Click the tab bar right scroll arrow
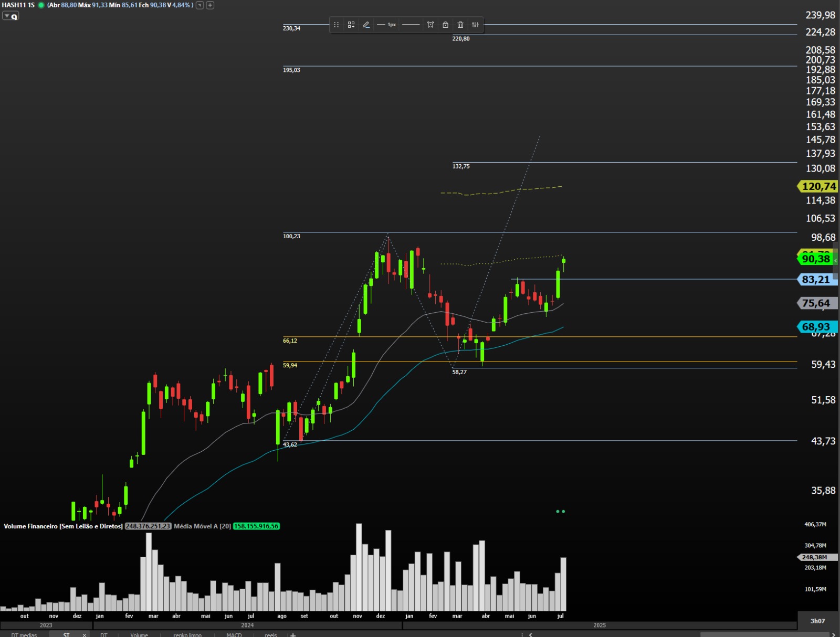The image size is (840, 637). coord(834,635)
